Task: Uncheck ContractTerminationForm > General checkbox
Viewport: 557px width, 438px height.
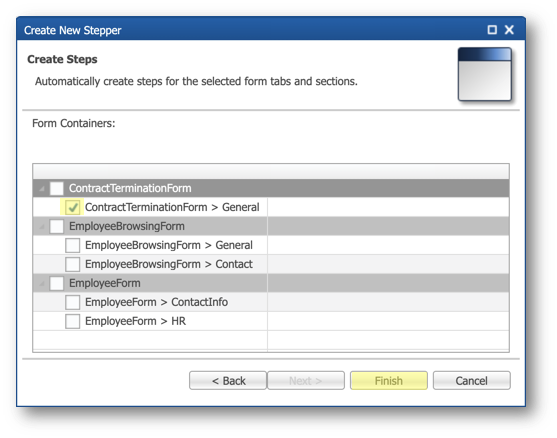Action: (72, 207)
